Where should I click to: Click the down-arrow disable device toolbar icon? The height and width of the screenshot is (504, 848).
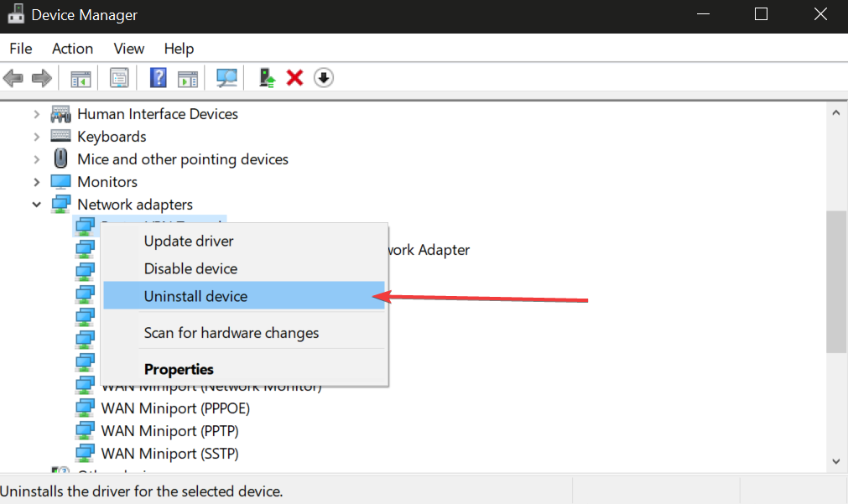point(324,78)
